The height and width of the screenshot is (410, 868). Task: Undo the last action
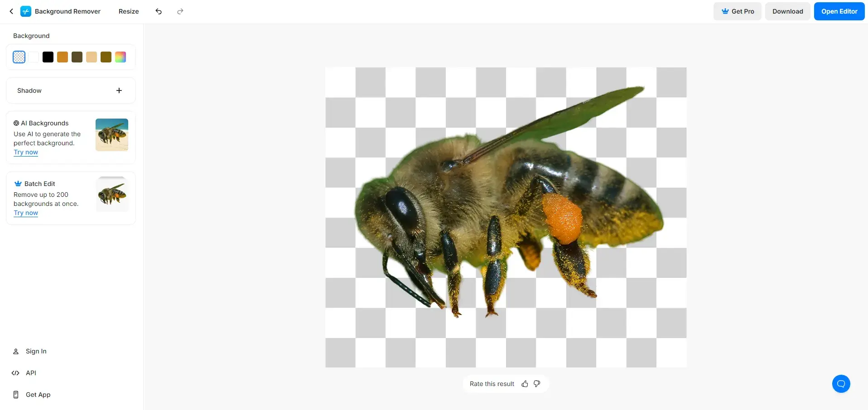[159, 11]
